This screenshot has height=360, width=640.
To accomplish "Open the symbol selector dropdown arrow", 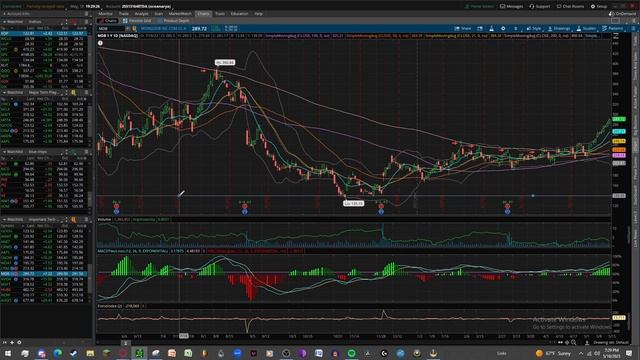I will click(127, 29).
